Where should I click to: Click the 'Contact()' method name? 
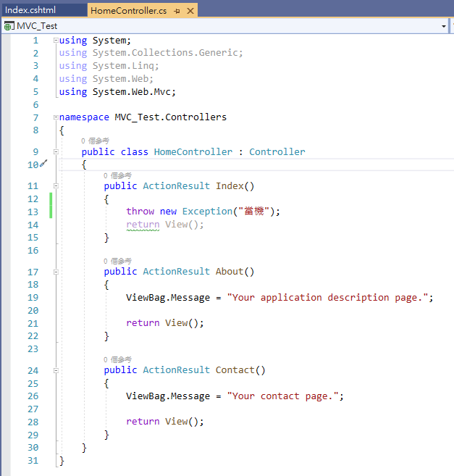click(240, 370)
